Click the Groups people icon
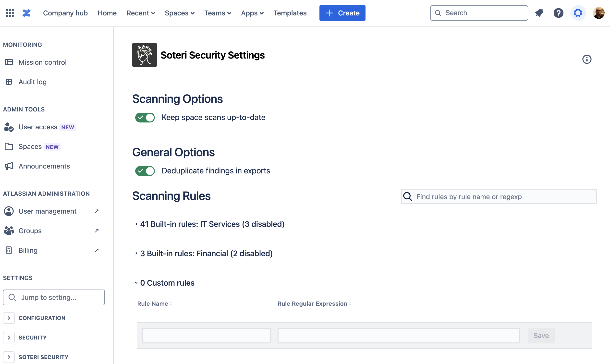610x364 pixels. (x=9, y=231)
